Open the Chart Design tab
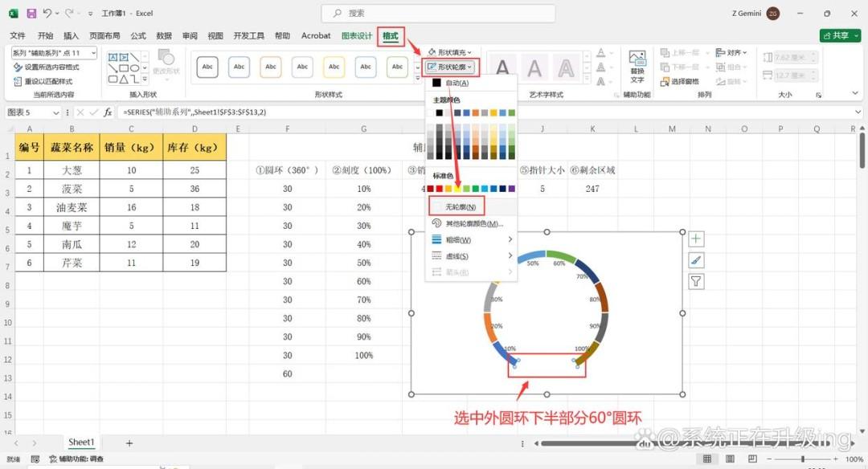Image resolution: width=868 pixels, height=469 pixels. click(357, 35)
